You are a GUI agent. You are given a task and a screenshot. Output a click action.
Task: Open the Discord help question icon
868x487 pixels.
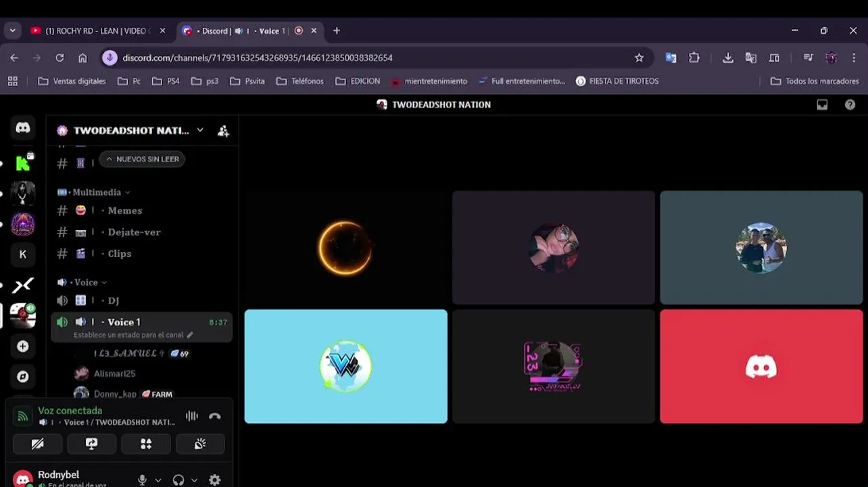point(850,105)
